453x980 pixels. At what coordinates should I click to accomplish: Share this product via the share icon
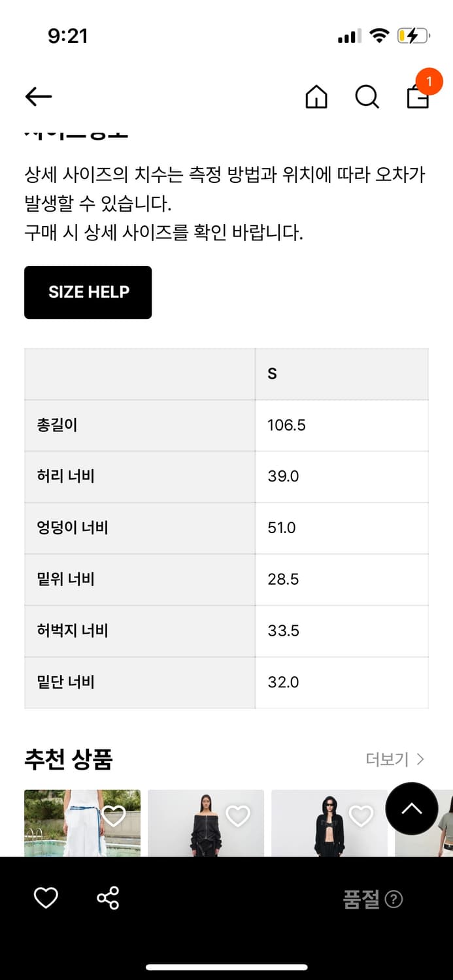[109, 898]
